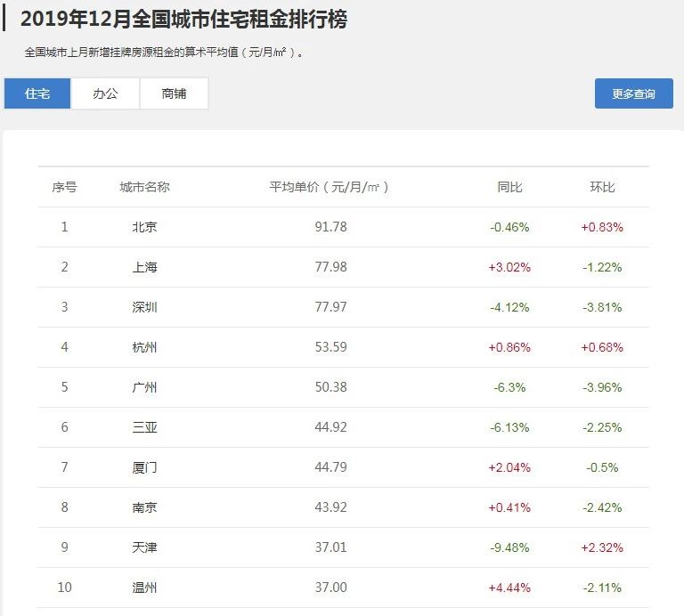The width and height of the screenshot is (684, 616).
Task: Click month-on-month value -1.22%
Action: [602, 267]
